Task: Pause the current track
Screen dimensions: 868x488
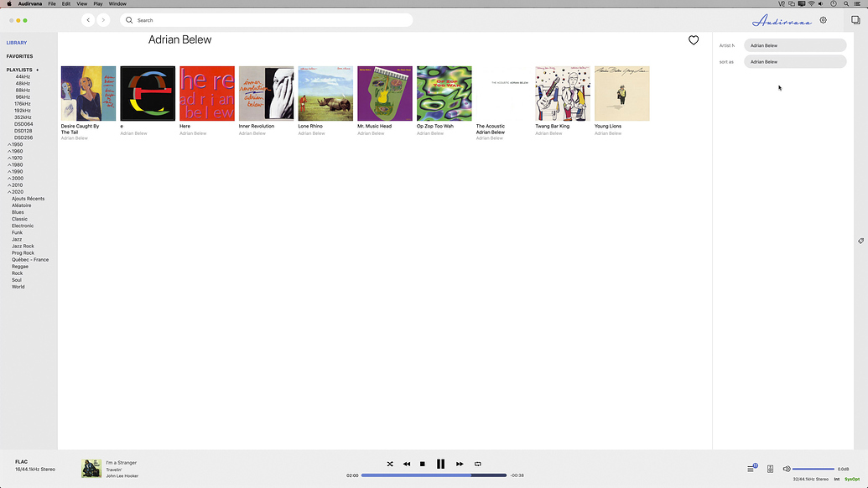Action: click(x=440, y=465)
